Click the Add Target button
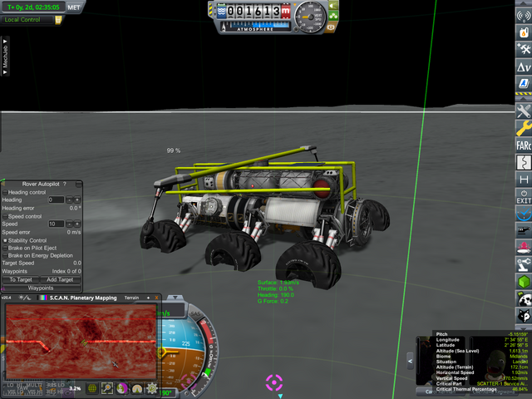 coord(60,279)
